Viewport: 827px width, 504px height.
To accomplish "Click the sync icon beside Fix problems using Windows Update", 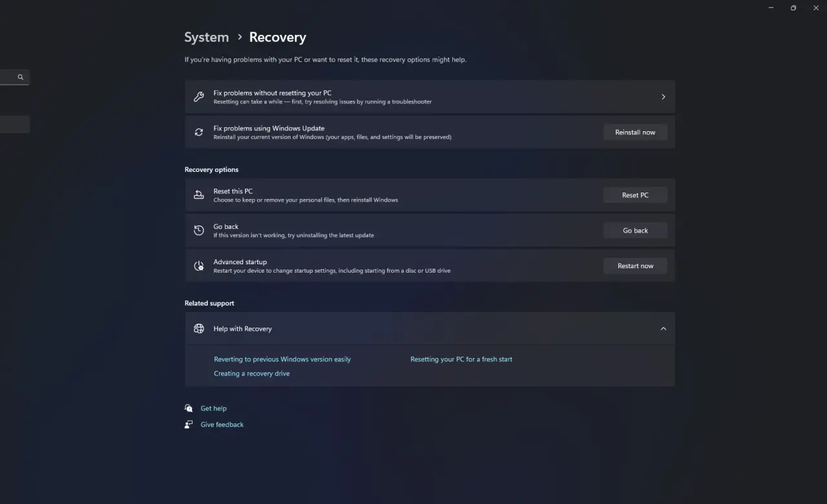I will point(199,132).
